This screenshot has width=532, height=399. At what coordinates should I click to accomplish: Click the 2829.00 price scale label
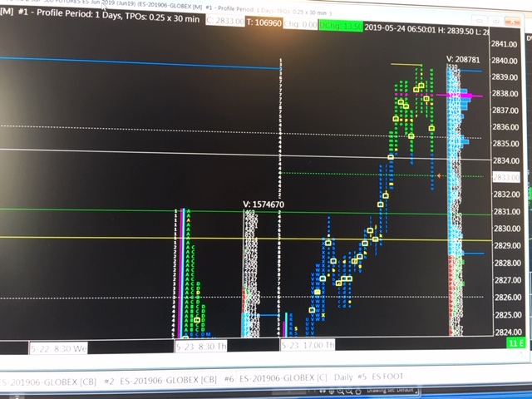[x=507, y=245]
